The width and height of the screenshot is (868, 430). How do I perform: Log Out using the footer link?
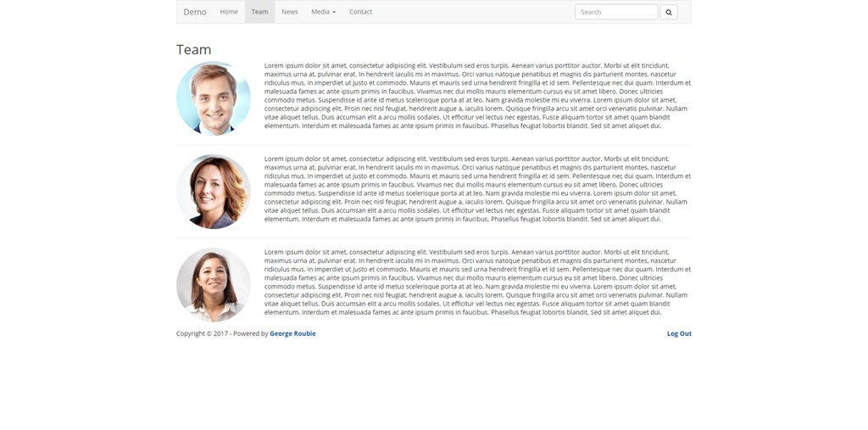pos(679,333)
